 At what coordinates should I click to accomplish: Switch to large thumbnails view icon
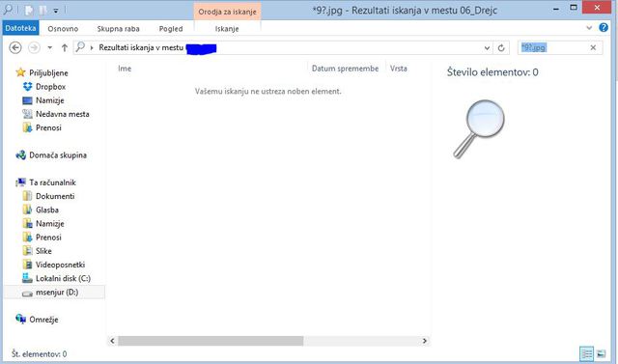[601, 353]
